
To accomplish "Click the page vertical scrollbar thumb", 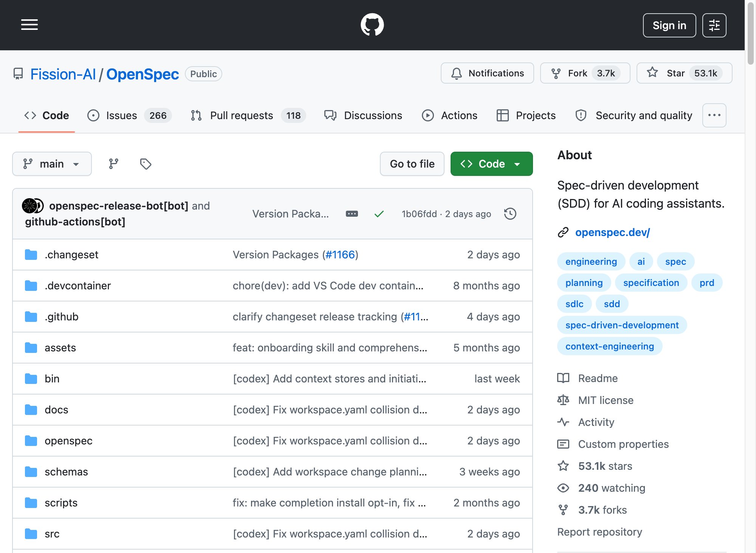I will 750,34.
